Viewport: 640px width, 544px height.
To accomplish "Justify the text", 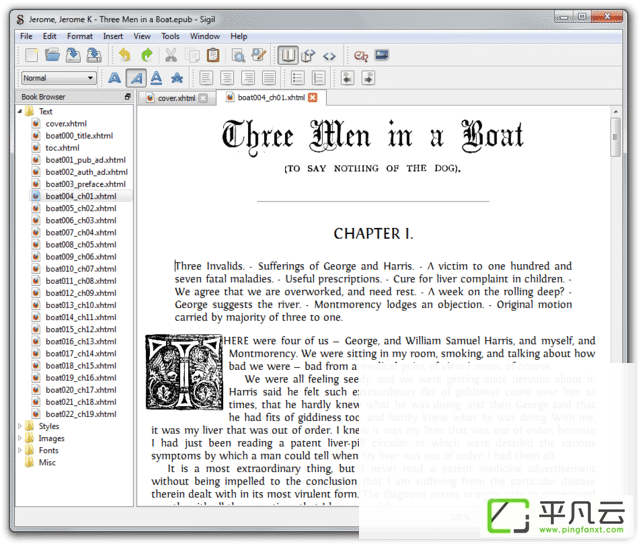I will (x=269, y=78).
